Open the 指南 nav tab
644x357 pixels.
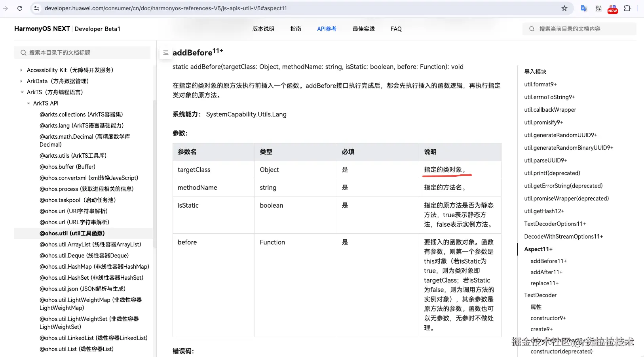pos(296,29)
